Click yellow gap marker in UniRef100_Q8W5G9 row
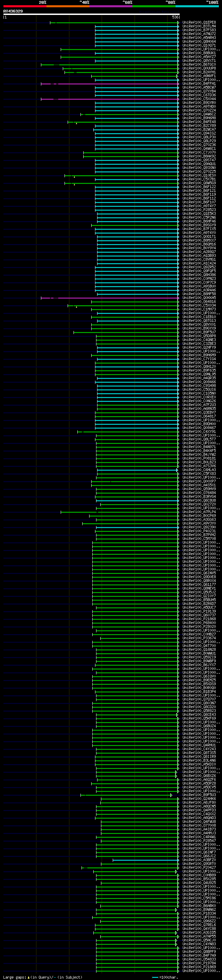 tap(74, 185)
